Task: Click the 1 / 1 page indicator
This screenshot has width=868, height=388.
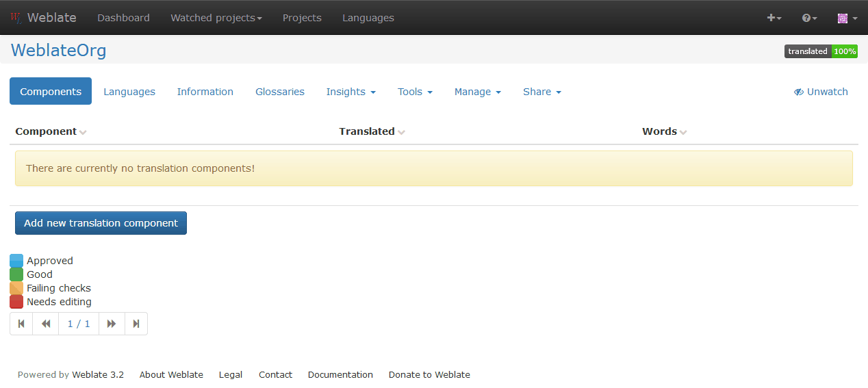Action: (79, 324)
